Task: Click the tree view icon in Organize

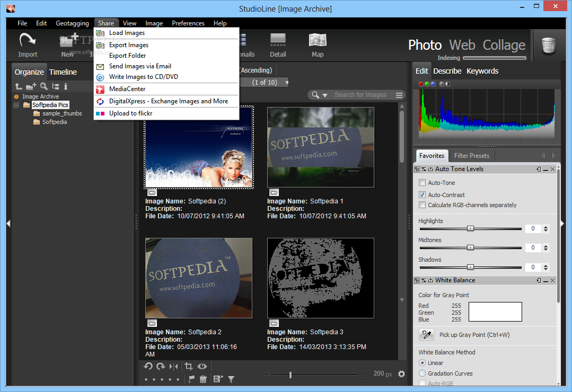Action: point(56,86)
